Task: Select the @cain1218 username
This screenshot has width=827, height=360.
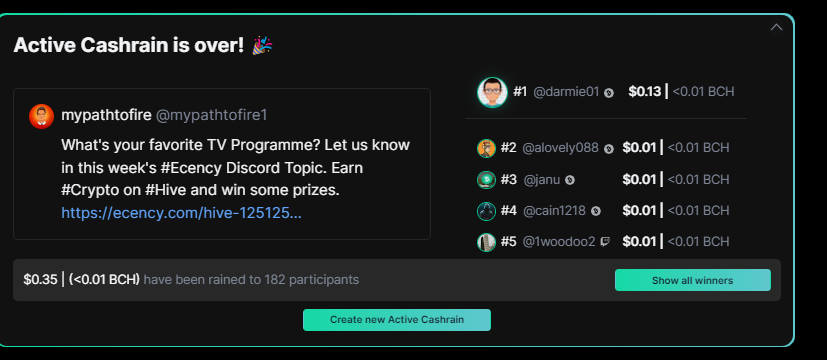Action: tap(554, 211)
